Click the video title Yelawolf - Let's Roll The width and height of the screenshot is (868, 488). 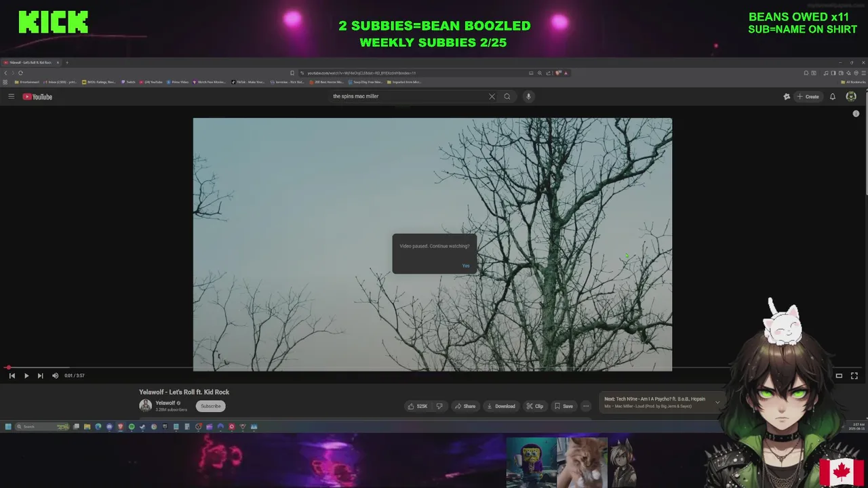(x=184, y=392)
